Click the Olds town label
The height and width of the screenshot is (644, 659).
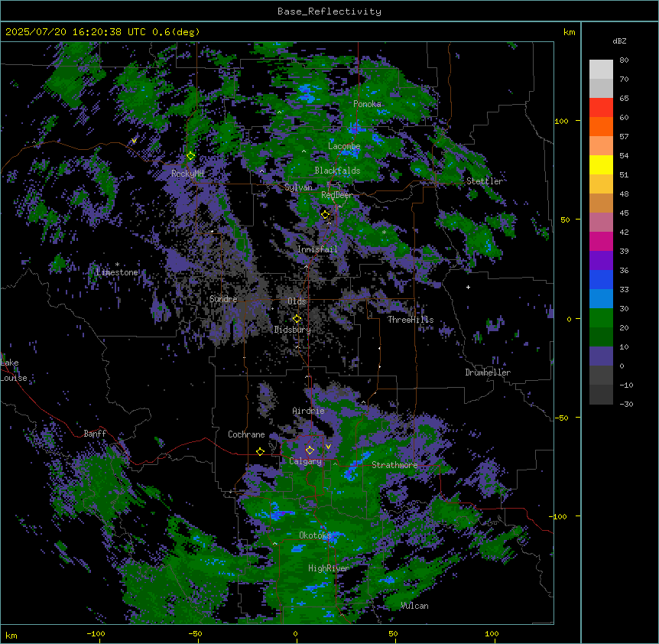pos(297,301)
